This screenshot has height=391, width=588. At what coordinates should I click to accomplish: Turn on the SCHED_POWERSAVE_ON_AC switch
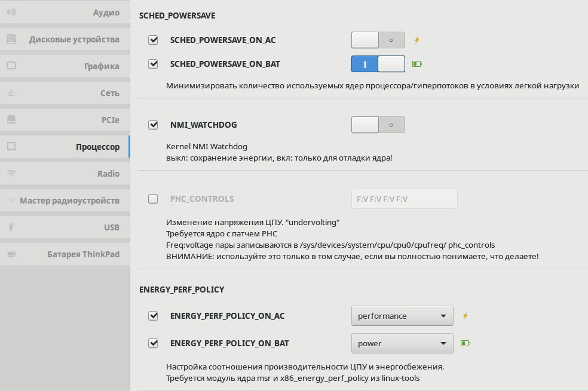tap(378, 40)
